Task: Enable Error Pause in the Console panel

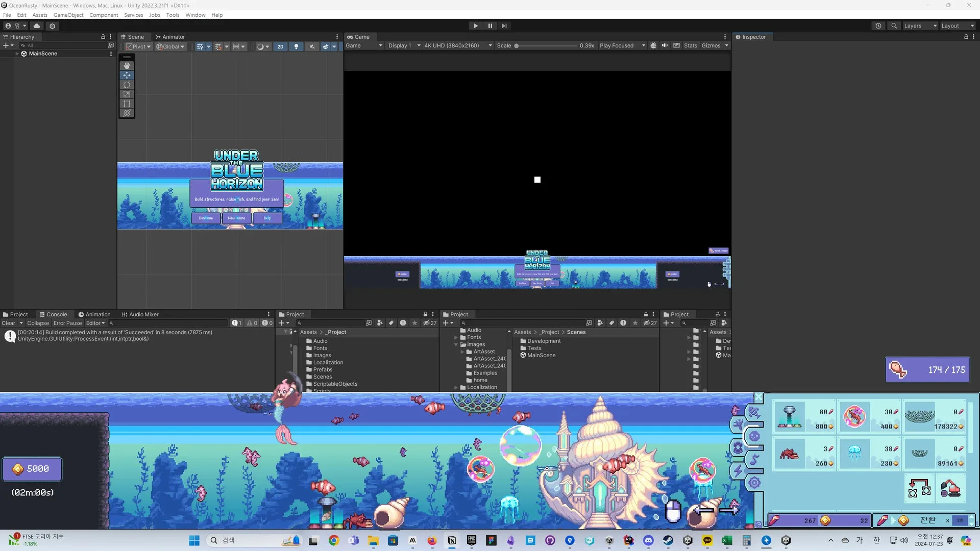Action: click(67, 323)
